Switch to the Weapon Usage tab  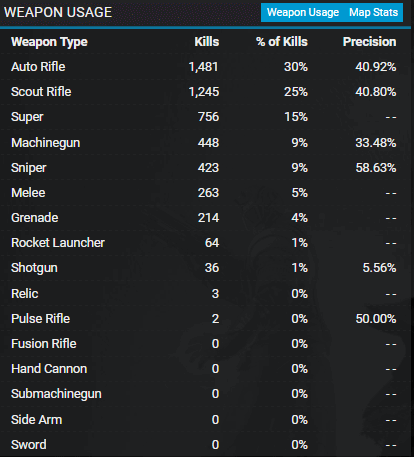point(303,13)
